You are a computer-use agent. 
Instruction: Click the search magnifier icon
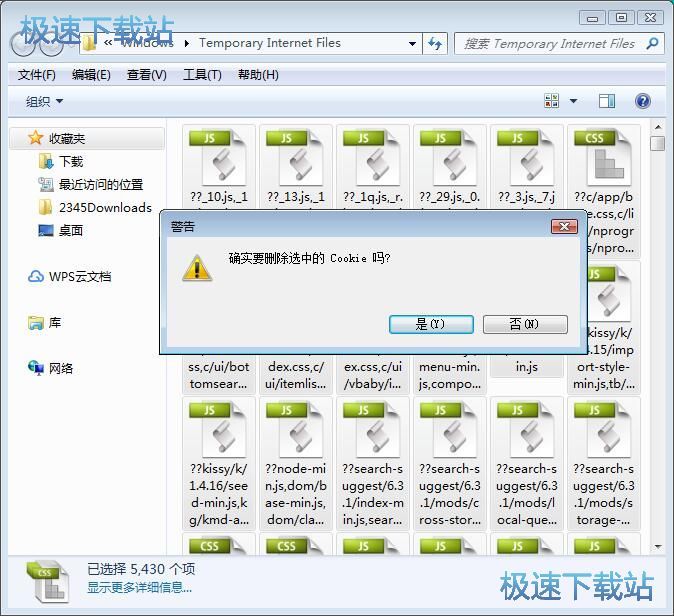pyautogui.click(x=653, y=43)
